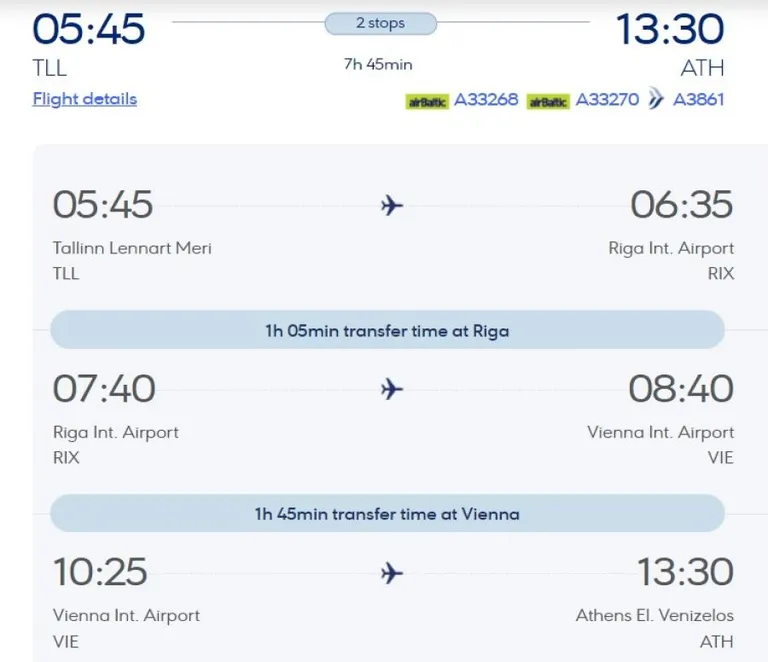Image resolution: width=768 pixels, height=662 pixels.
Task: Click the 2 stops badge
Action: [381, 24]
